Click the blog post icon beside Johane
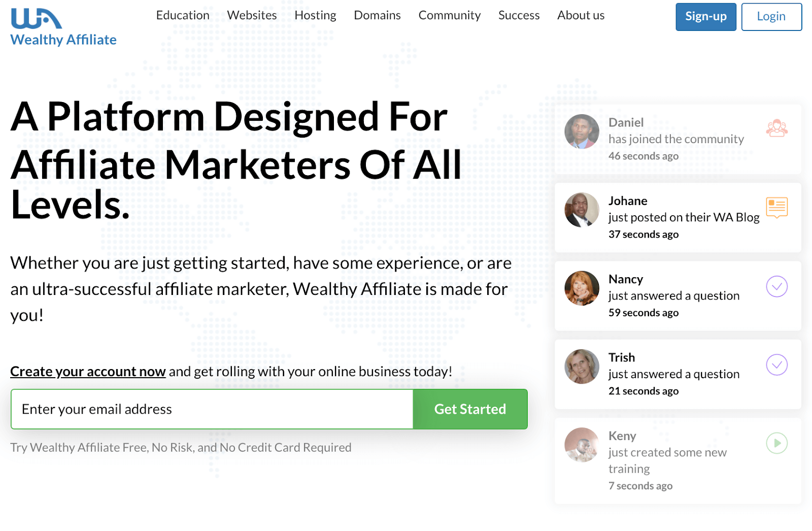Image resolution: width=812 pixels, height=531 pixels. pos(776,208)
